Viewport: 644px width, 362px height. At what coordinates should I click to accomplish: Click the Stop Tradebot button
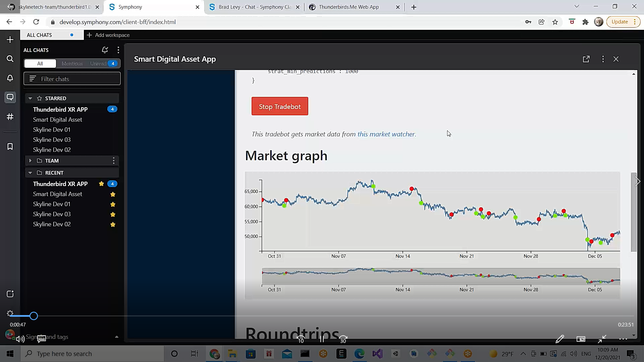[280, 106]
